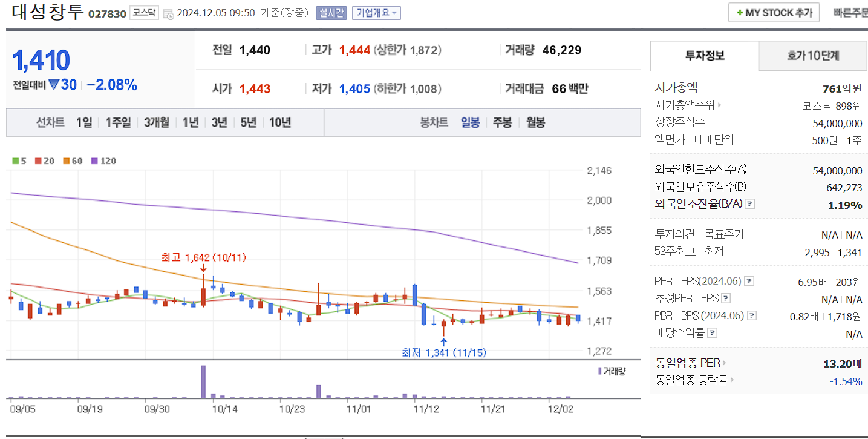868x439 pixels.
Task: Click the help icon beside PER EPS(2024.06)
Action: [751, 280]
